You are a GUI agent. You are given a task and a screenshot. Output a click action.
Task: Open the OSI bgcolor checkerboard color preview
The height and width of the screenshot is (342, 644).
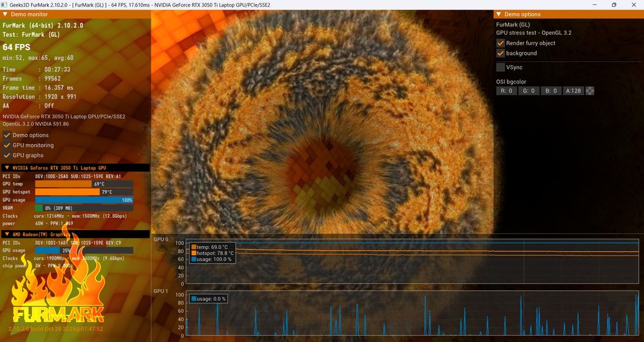coord(590,91)
